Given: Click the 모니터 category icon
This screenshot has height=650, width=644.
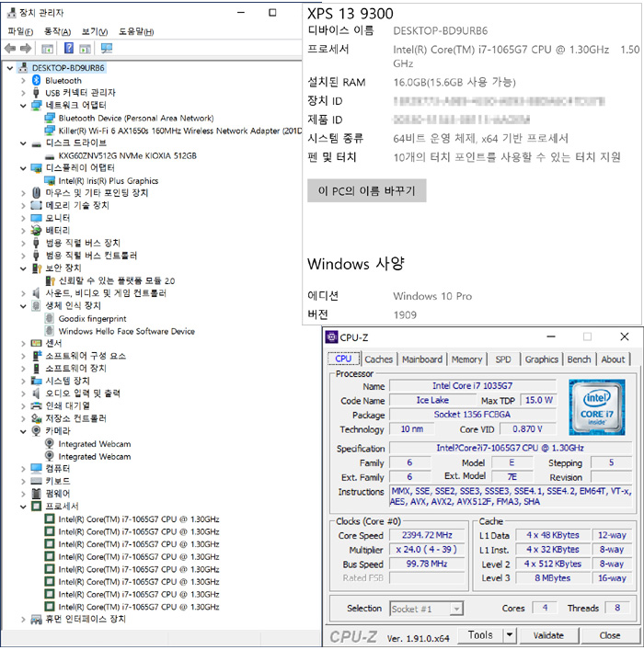Looking at the screenshot, I should point(37,218).
